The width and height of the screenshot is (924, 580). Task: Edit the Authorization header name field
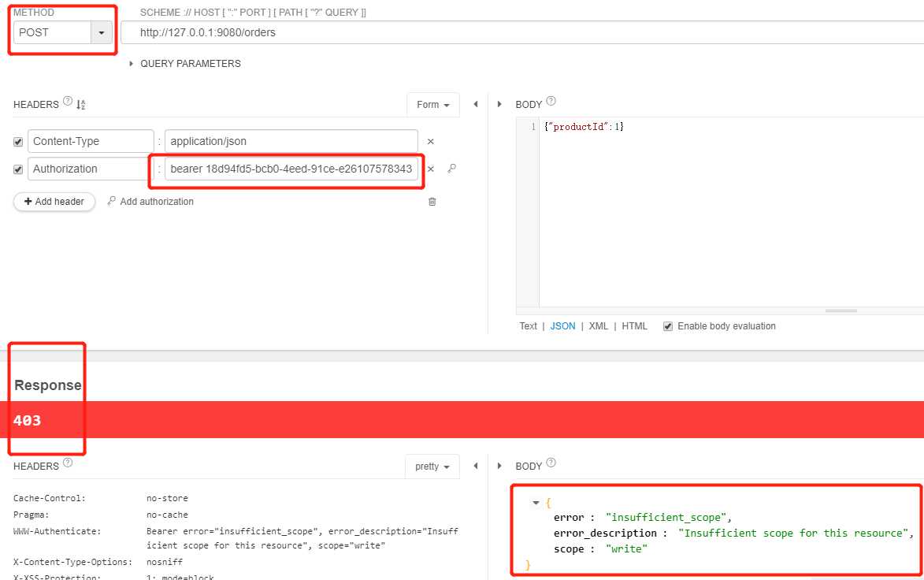(91, 169)
